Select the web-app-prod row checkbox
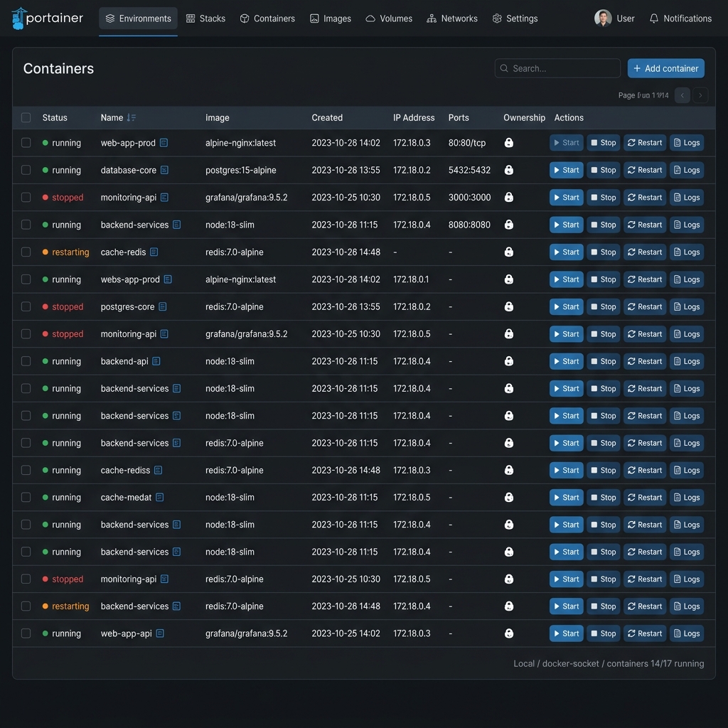The width and height of the screenshot is (728, 728). [x=26, y=142]
